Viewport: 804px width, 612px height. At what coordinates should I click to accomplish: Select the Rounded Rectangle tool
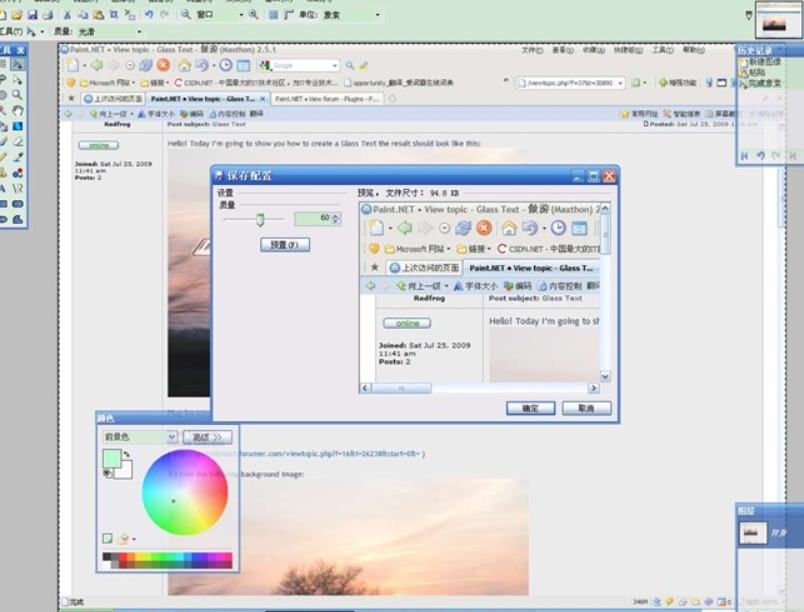coord(17,203)
